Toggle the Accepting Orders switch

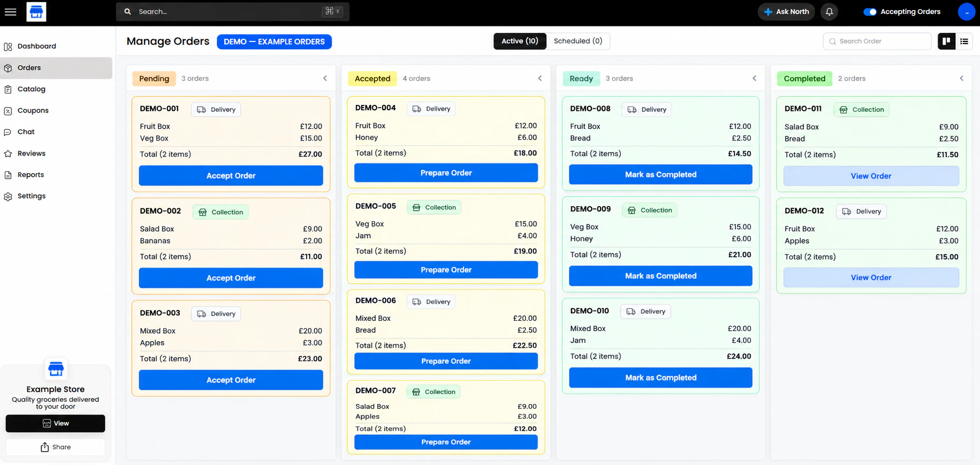click(x=870, y=12)
